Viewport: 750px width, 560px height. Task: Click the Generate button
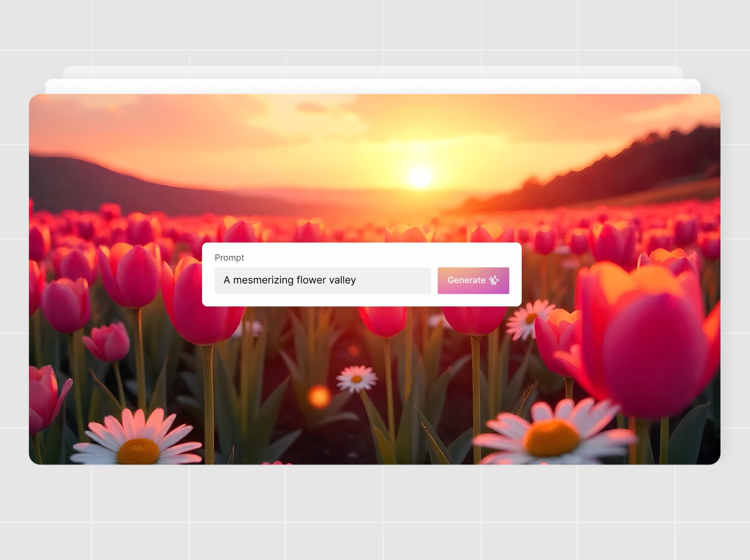click(x=473, y=280)
